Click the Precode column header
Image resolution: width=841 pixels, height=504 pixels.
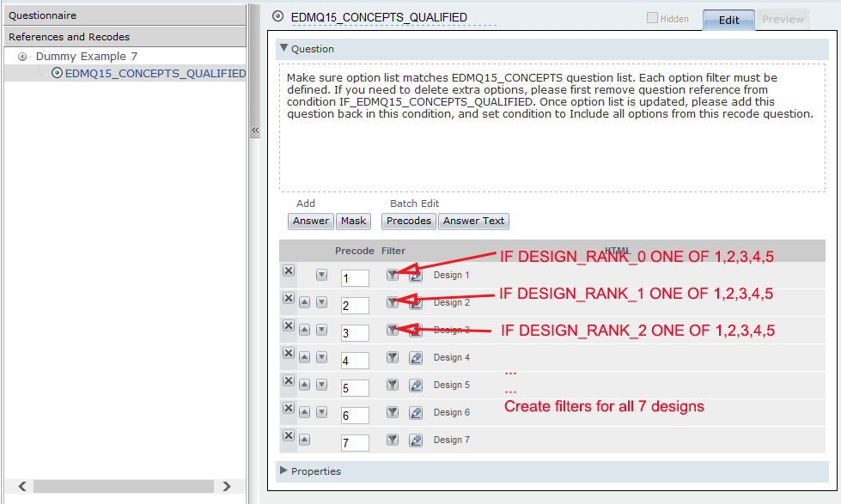[355, 251]
